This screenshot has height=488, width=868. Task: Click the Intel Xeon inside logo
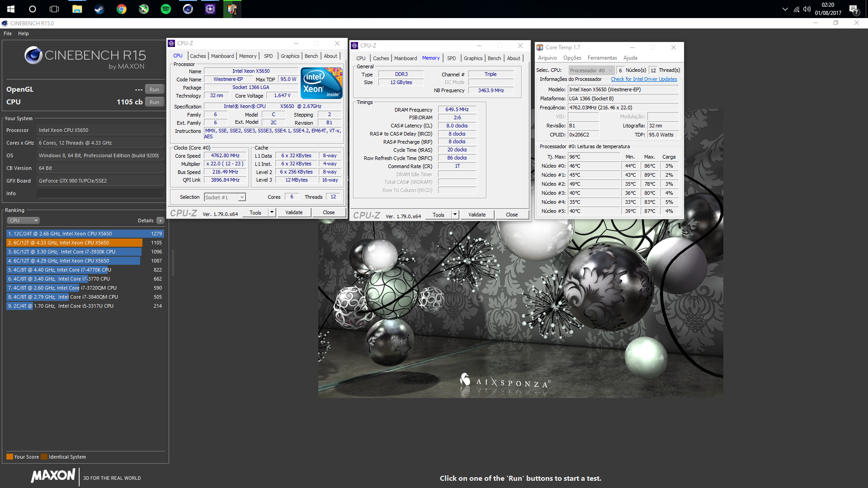(321, 83)
